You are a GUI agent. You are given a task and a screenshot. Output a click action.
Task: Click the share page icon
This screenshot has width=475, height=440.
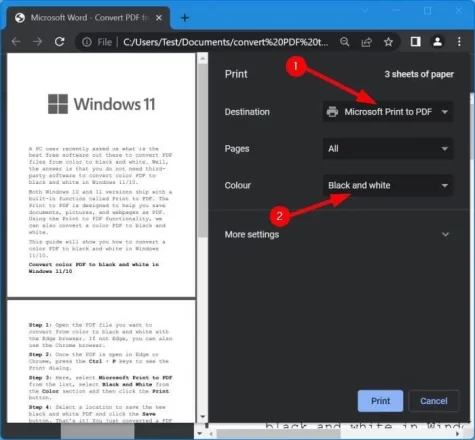point(366,42)
